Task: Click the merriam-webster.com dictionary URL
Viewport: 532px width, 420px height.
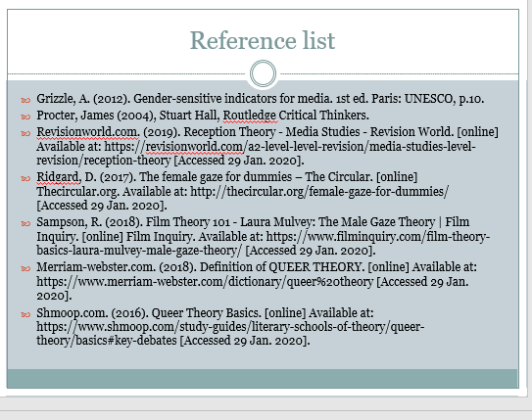Action: 205,282
